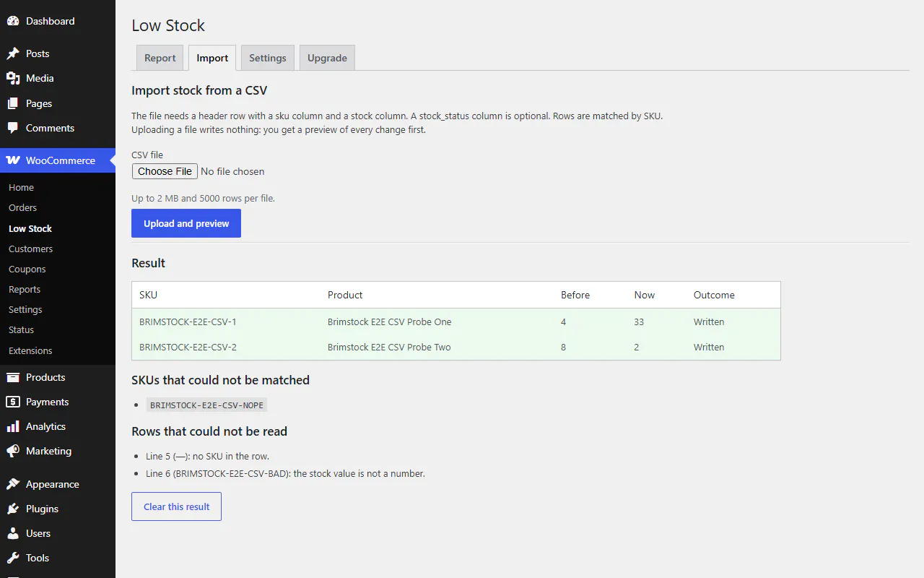Click the Plugins plug icon
This screenshot has width=924, height=578.
tap(13, 509)
